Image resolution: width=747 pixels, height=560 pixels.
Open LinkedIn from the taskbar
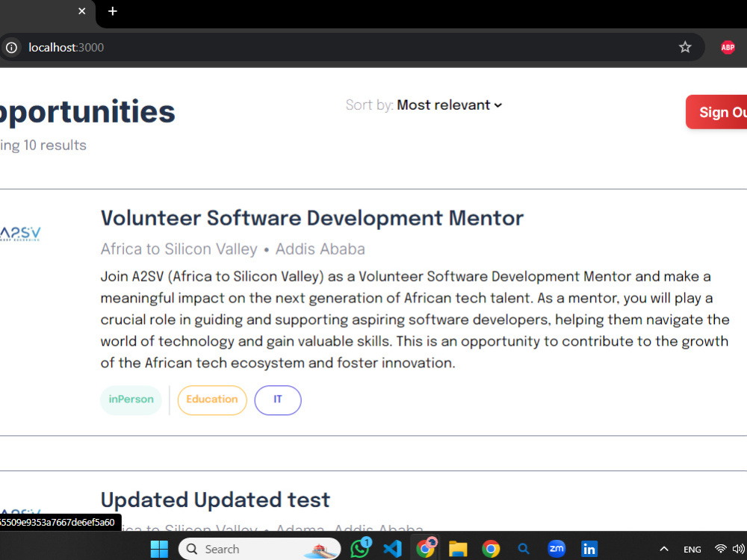[x=589, y=549]
